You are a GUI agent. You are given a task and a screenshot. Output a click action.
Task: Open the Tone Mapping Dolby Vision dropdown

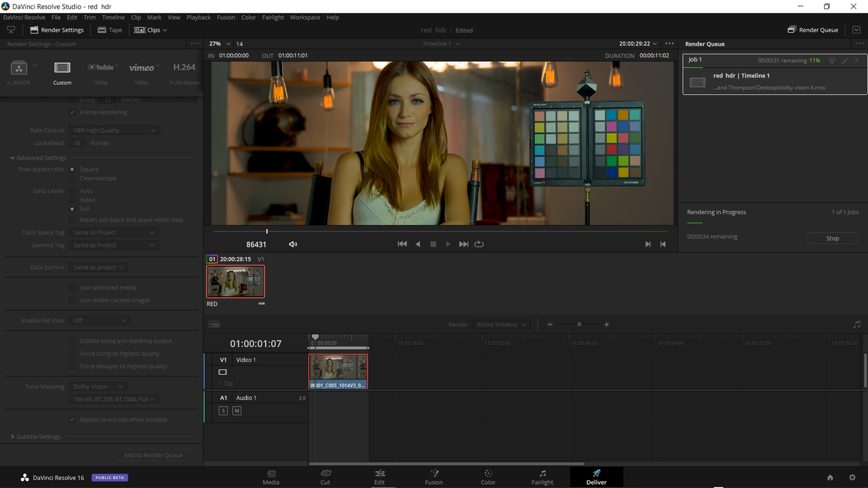coord(99,386)
